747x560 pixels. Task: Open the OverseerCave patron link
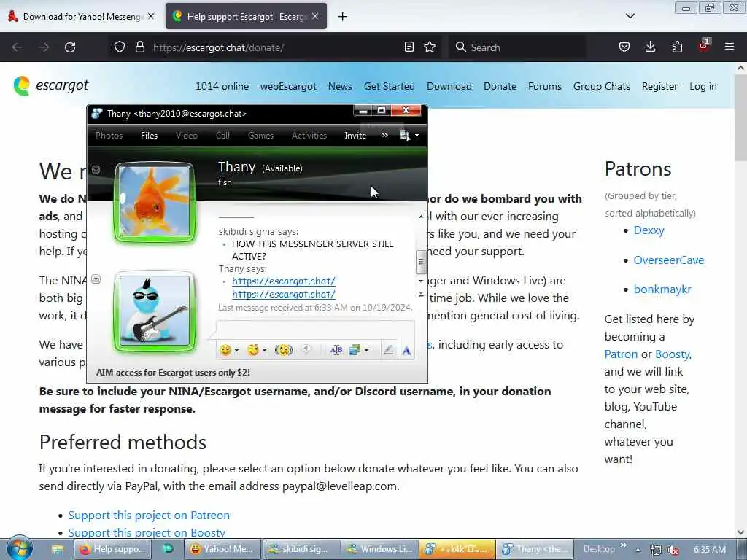669,260
